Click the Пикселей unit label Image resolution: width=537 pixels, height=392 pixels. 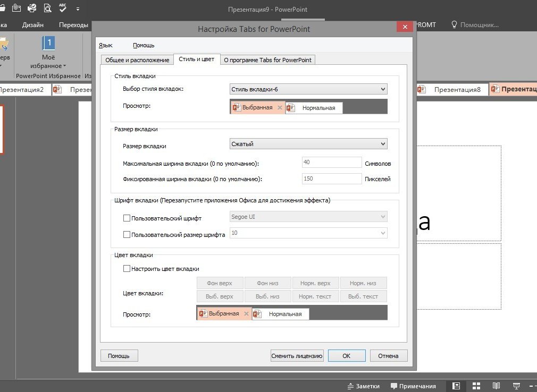coord(377,179)
